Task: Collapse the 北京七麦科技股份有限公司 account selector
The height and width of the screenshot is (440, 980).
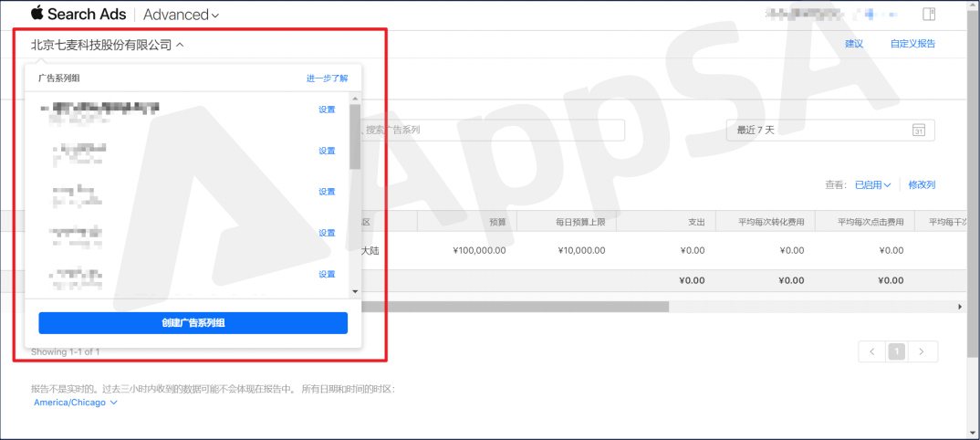Action: (x=107, y=45)
